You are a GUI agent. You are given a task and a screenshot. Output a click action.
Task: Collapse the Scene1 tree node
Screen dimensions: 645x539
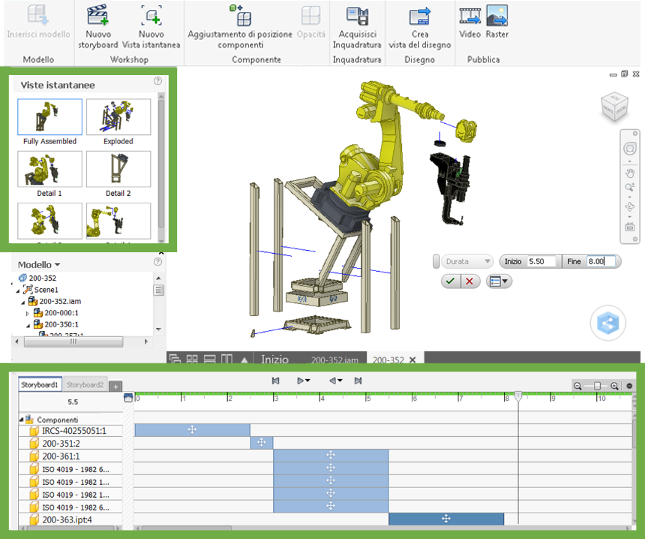pyautogui.click(x=18, y=291)
